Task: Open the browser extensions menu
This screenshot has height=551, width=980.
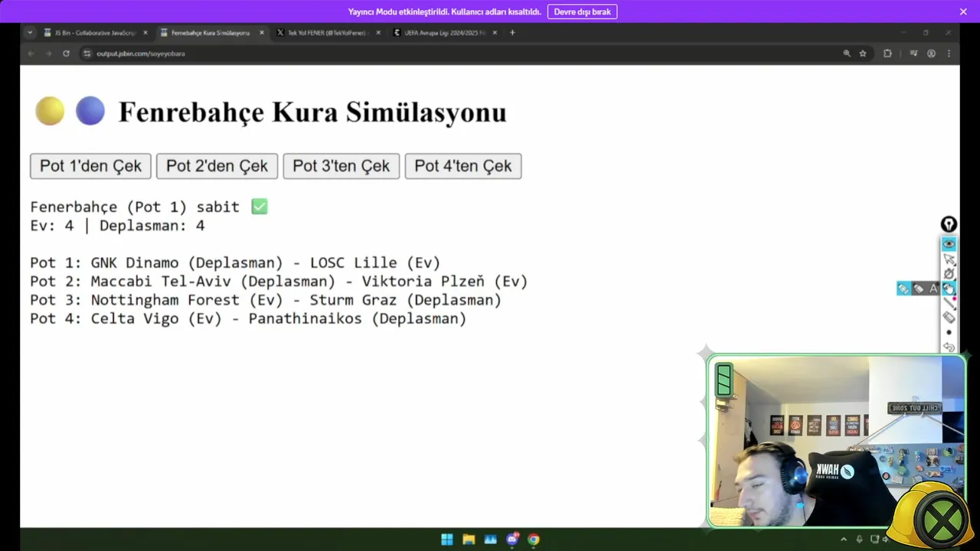Action: [887, 54]
